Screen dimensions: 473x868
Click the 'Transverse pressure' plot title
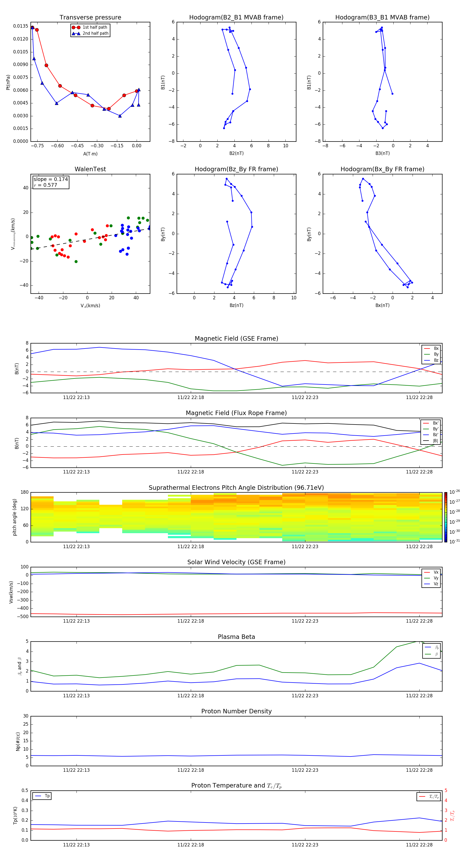point(90,18)
